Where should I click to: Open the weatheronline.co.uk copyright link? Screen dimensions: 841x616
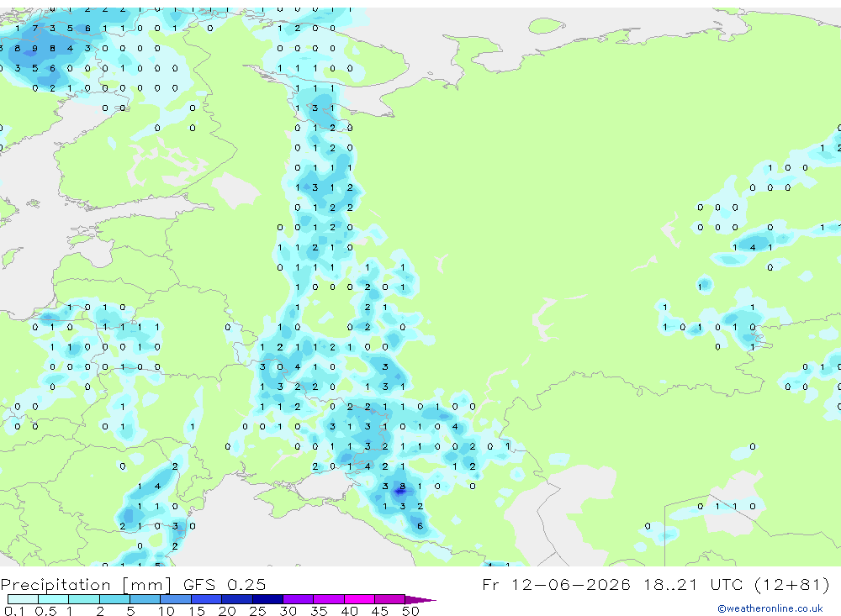pyautogui.click(x=770, y=608)
